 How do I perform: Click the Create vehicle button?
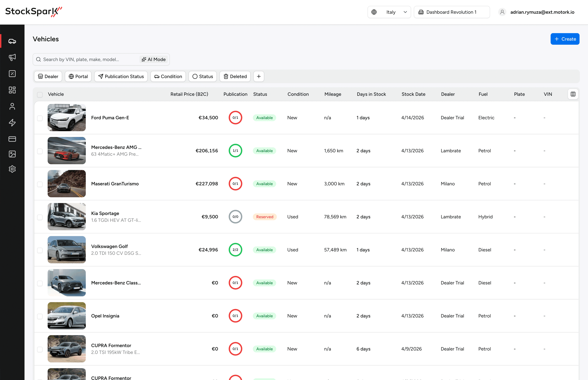pos(565,39)
